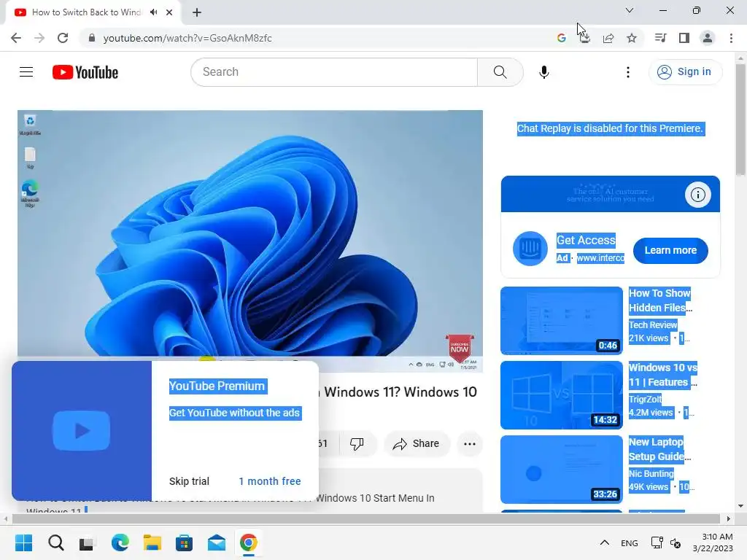
Task: Click 1 month free in Premium popup
Action: 270,481
